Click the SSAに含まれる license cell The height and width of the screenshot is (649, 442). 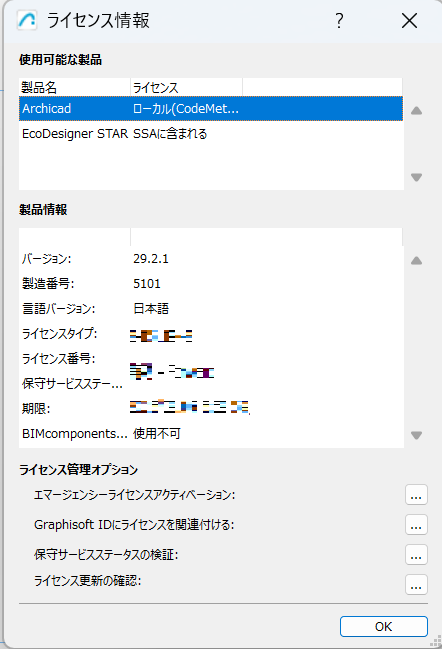coord(170,134)
